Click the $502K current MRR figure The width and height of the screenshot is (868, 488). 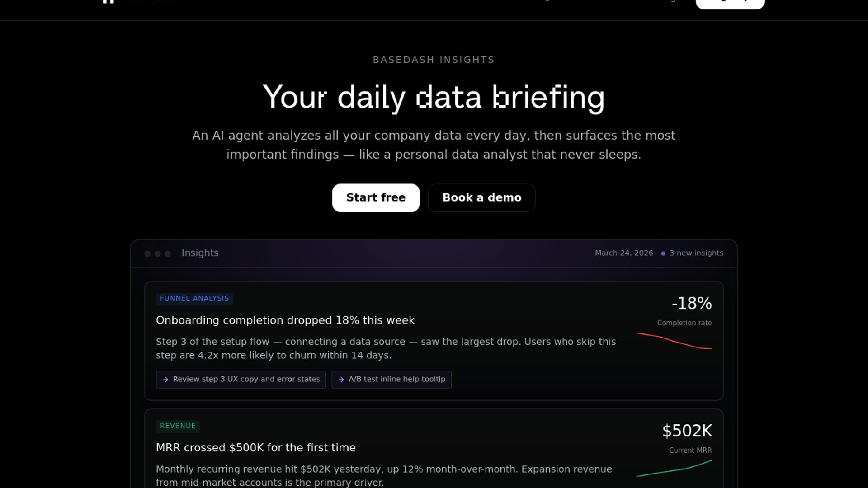687,431
